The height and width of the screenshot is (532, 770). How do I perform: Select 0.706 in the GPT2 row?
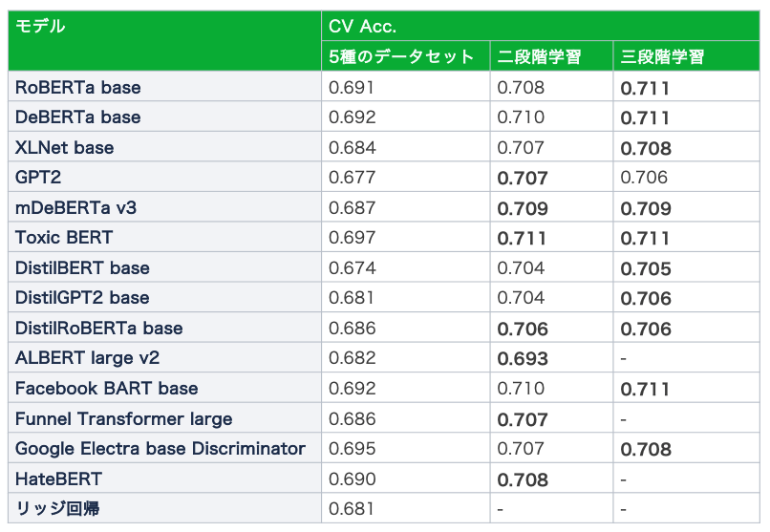tap(644, 177)
